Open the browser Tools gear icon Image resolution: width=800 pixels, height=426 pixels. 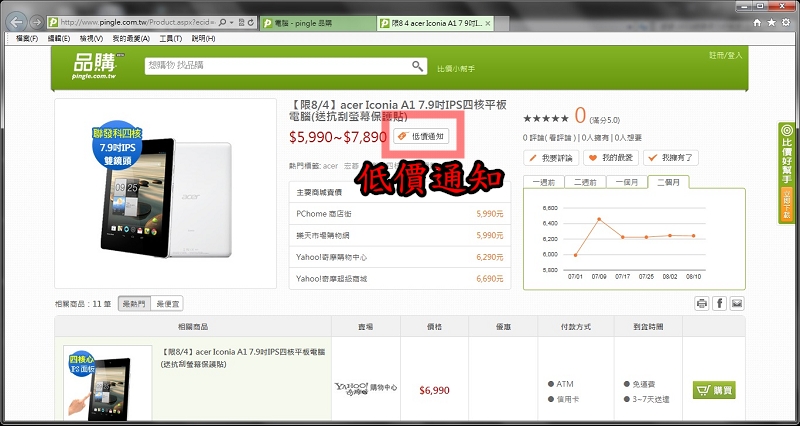787,22
